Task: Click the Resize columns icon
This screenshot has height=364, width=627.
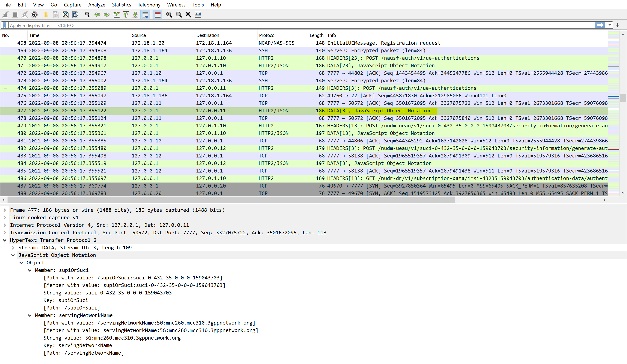Action: tap(198, 15)
